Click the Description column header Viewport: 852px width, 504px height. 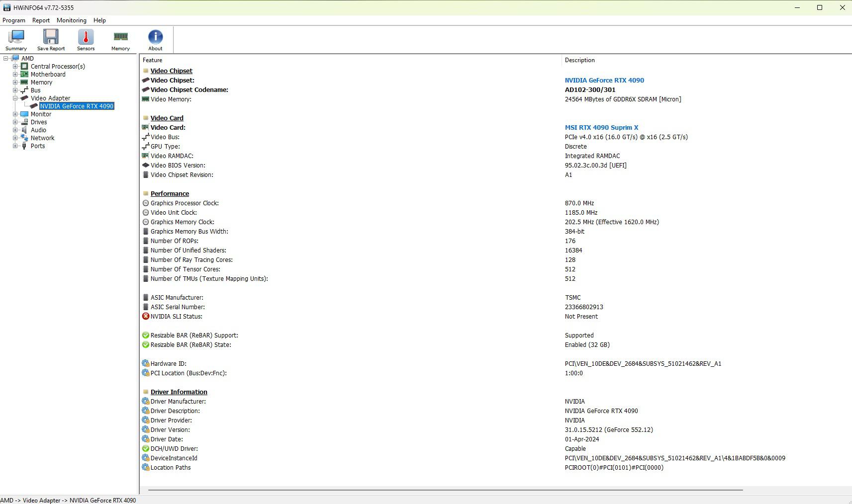(x=707, y=60)
